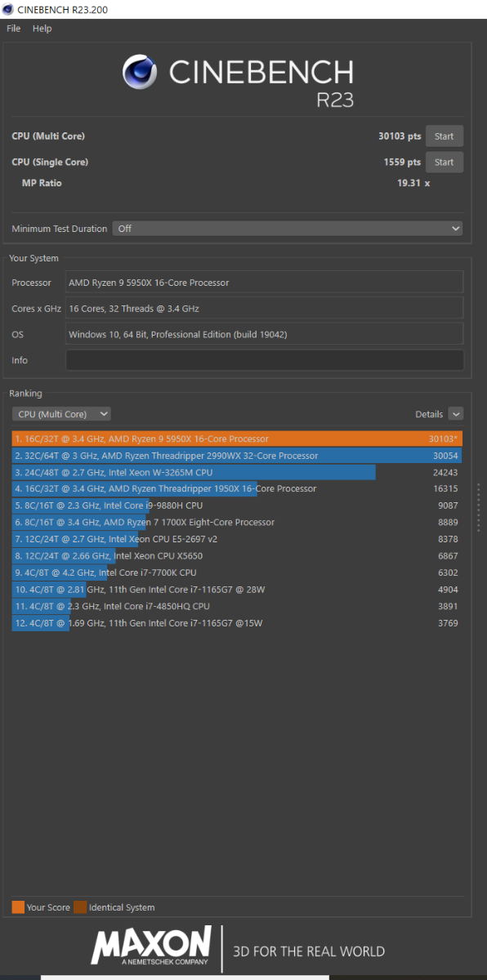Click the 1559 pts single core score
This screenshot has height=980, width=487.
click(402, 162)
